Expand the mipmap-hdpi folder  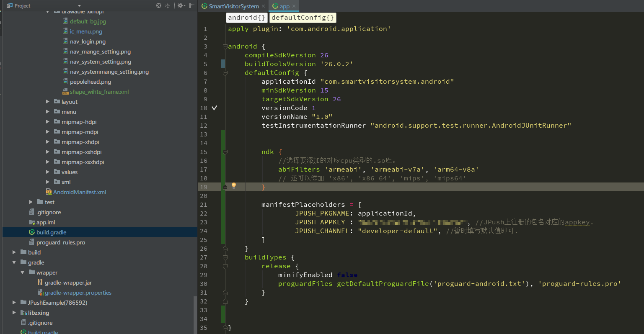point(47,122)
